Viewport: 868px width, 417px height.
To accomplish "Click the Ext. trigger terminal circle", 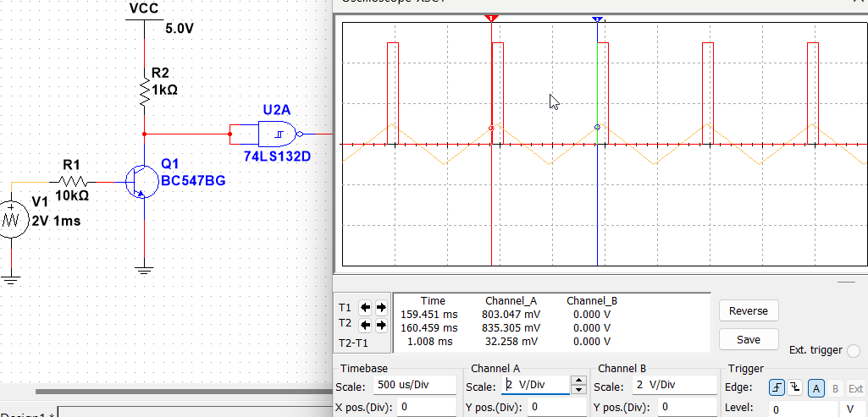I will [854, 350].
